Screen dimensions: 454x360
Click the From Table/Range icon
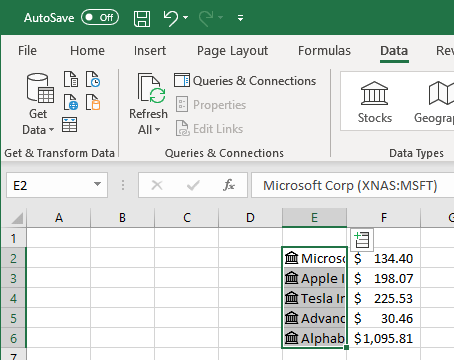click(70, 125)
